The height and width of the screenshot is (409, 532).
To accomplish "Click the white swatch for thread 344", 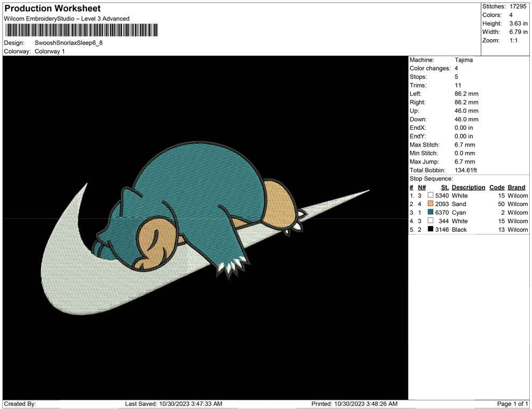I will 430,221.
